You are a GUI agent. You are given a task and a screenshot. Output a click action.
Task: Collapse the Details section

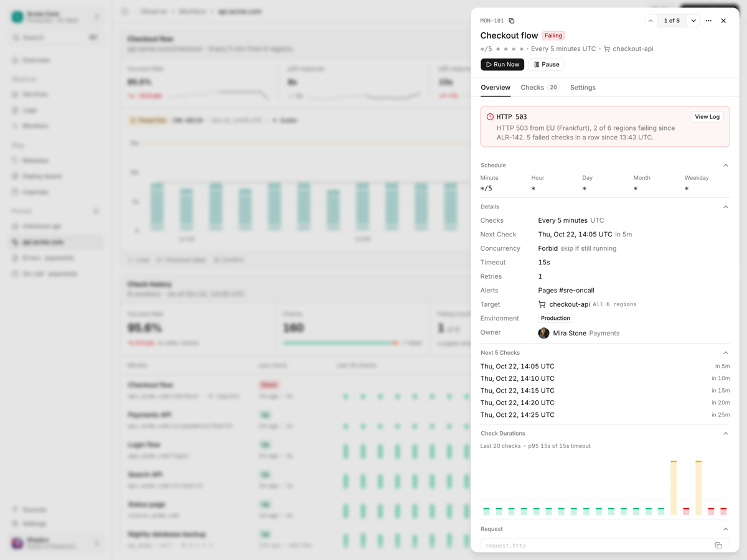point(726,207)
